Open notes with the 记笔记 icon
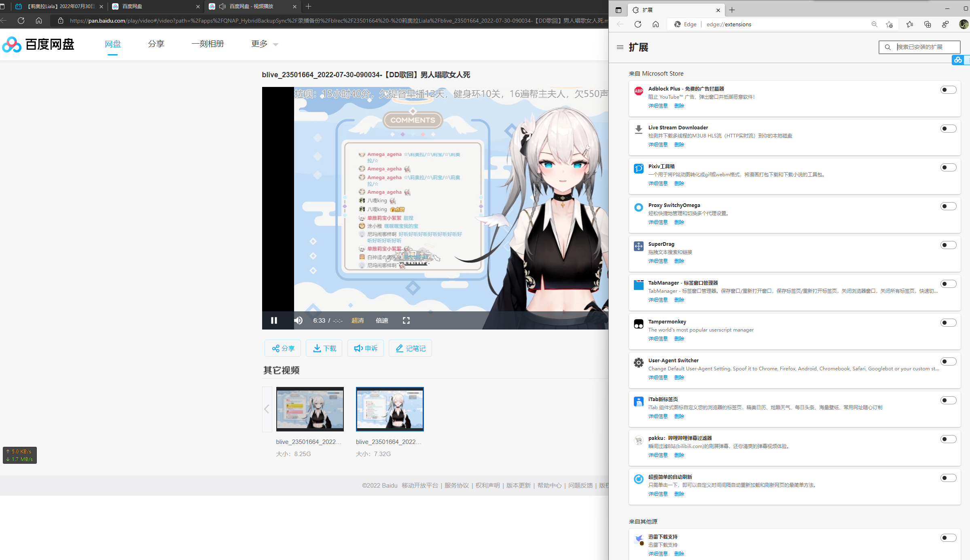The width and height of the screenshot is (970, 560). click(410, 348)
